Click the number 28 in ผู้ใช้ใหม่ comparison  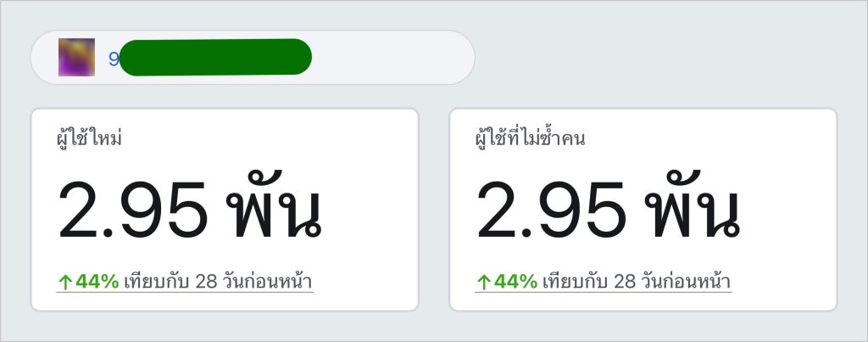(207, 282)
